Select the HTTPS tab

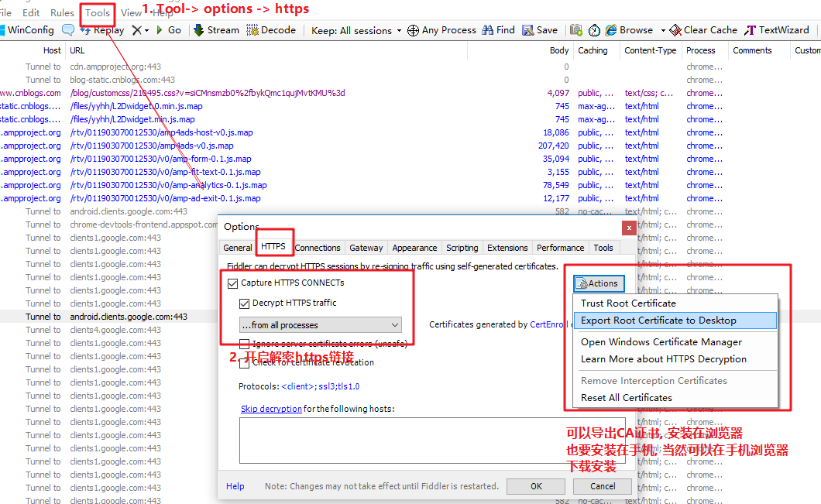click(x=273, y=246)
